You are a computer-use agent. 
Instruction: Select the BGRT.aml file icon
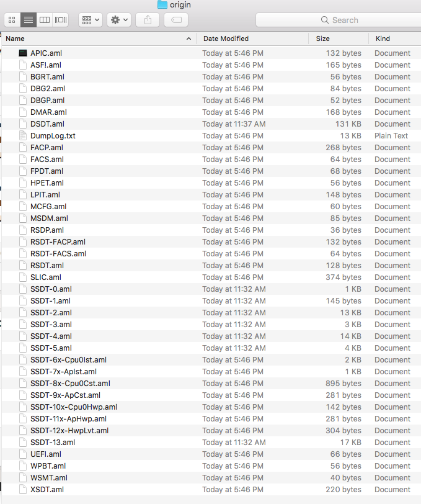23,77
